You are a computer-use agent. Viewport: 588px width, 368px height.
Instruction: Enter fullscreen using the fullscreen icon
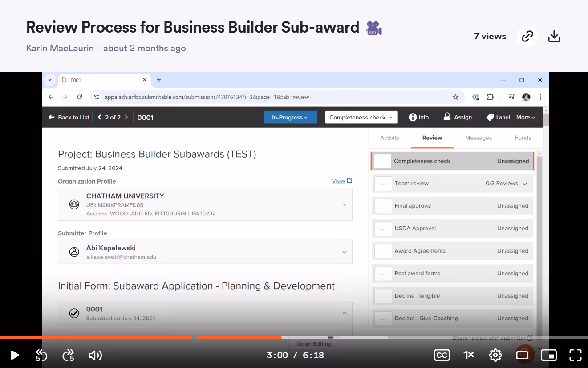click(575, 355)
